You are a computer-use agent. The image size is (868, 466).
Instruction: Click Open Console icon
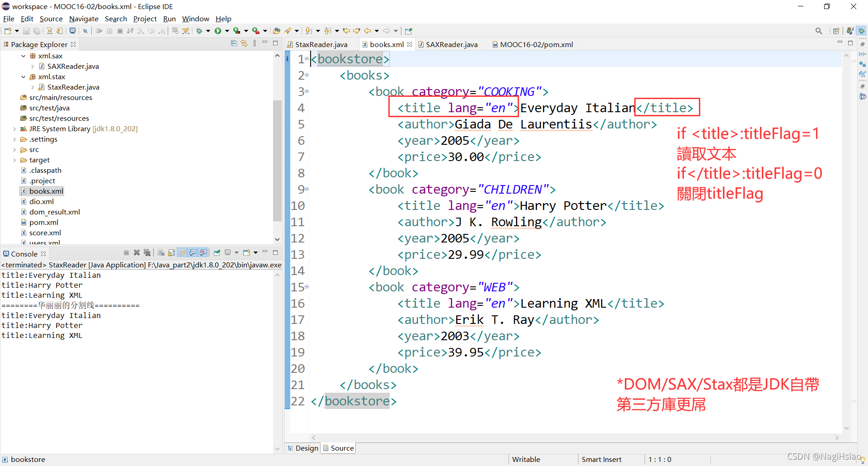tap(246, 252)
